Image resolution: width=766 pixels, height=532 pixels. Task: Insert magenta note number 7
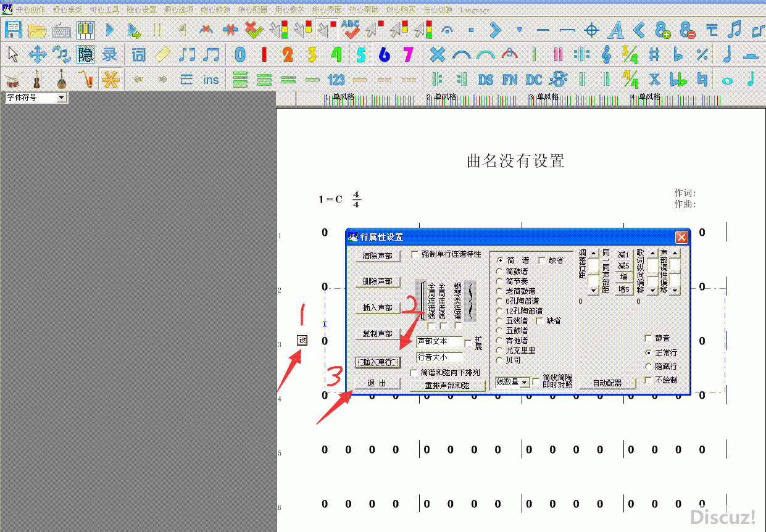(408, 55)
